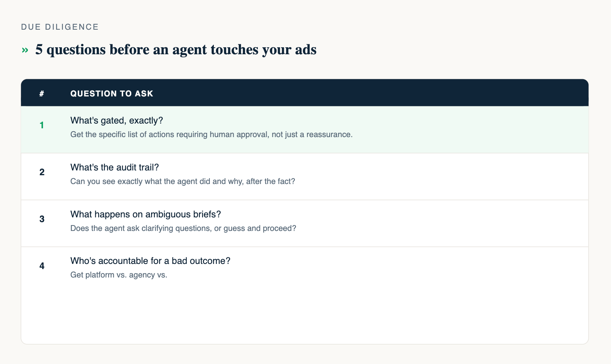Image resolution: width=611 pixels, height=364 pixels.
Task: Click the '#' column header
Action: [42, 93]
